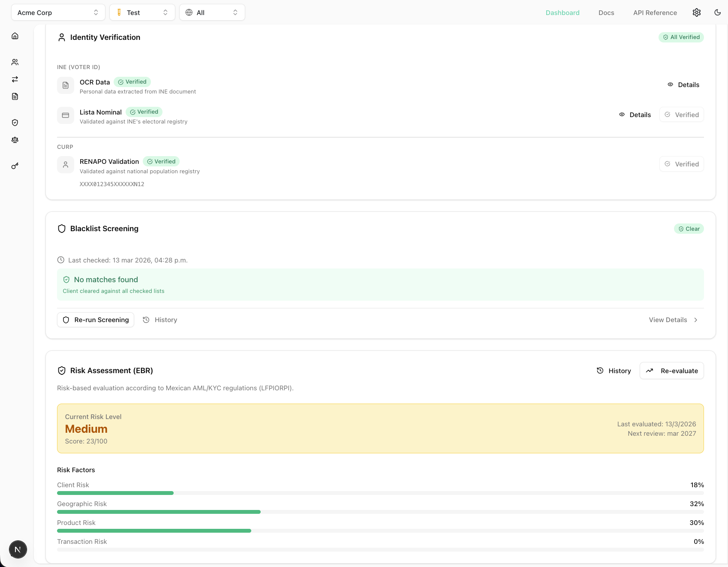
Task: Click the Score: 23/100 text
Action: pos(86,441)
